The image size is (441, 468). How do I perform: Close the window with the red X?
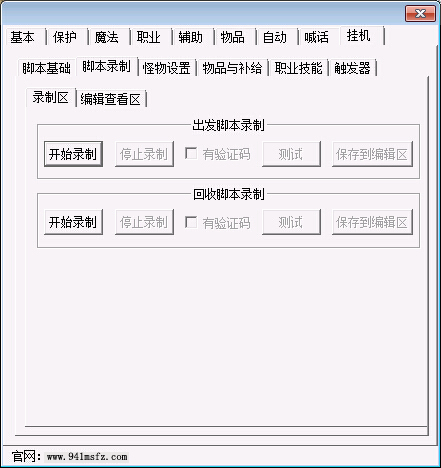click(x=420, y=14)
